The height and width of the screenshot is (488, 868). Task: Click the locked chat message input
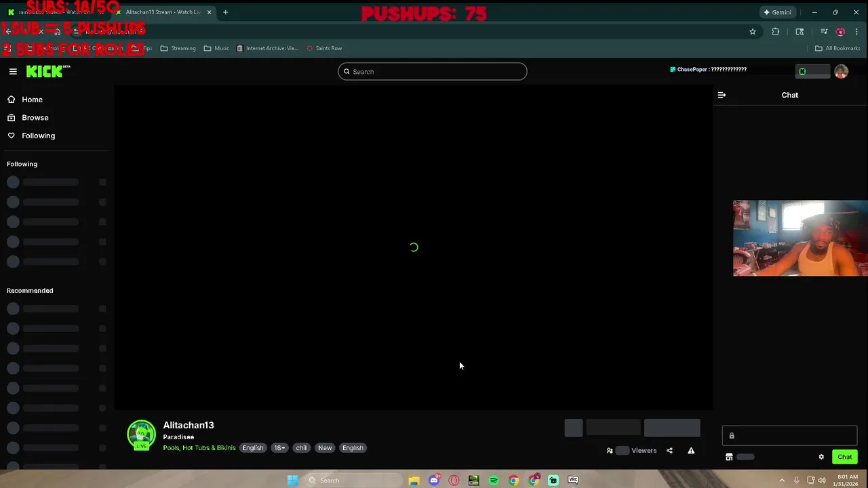[x=789, y=436]
